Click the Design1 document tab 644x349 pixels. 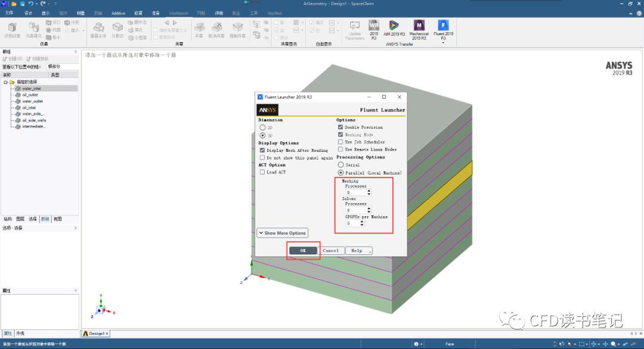95,334
